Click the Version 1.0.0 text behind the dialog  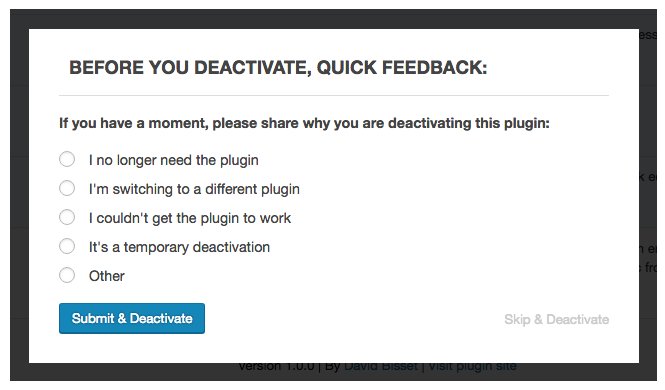click(276, 366)
